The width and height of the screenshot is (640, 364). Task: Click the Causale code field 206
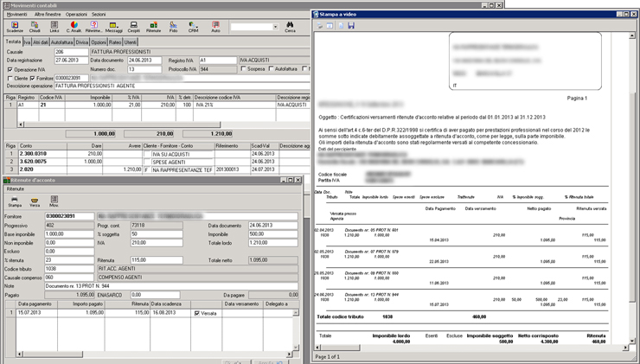coord(72,52)
